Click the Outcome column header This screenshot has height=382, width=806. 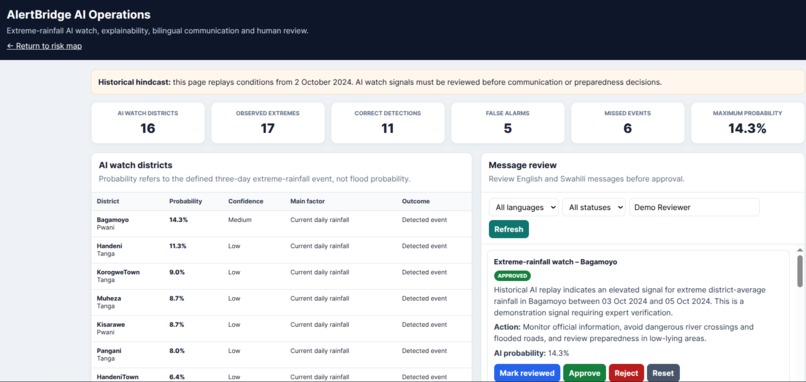pos(416,201)
